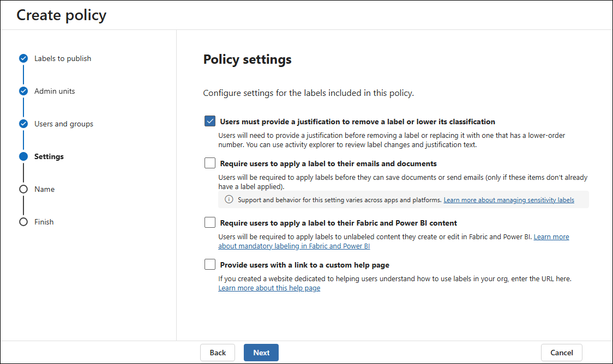Uncheck the justification to remove a label checkbox
The width and height of the screenshot is (613, 364).
(210, 121)
